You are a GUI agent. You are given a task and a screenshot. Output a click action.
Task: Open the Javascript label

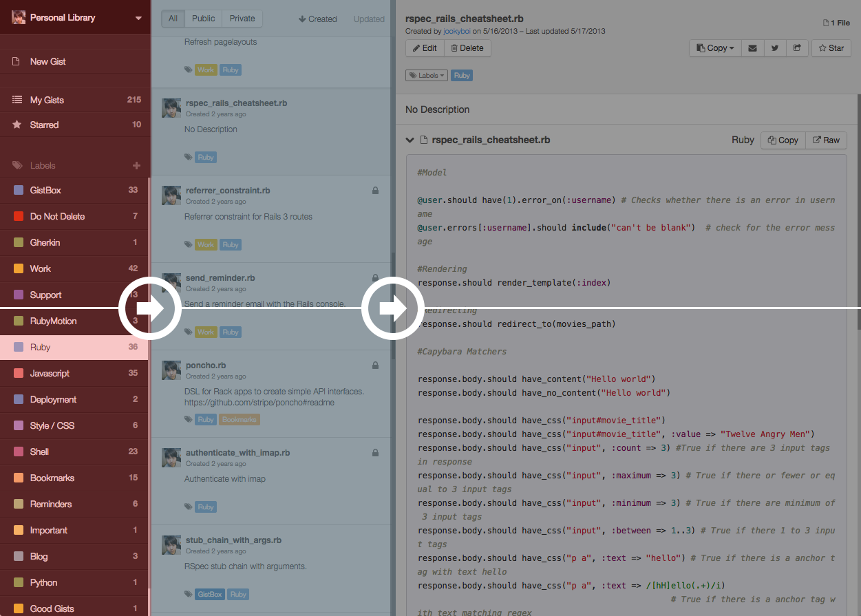click(74, 373)
